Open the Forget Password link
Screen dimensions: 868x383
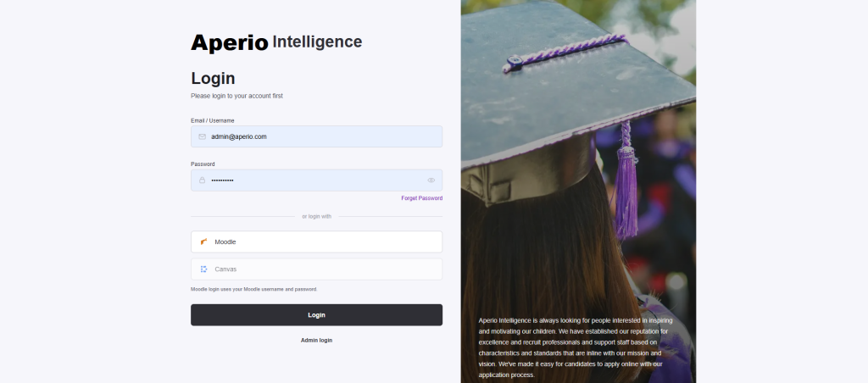coord(422,198)
